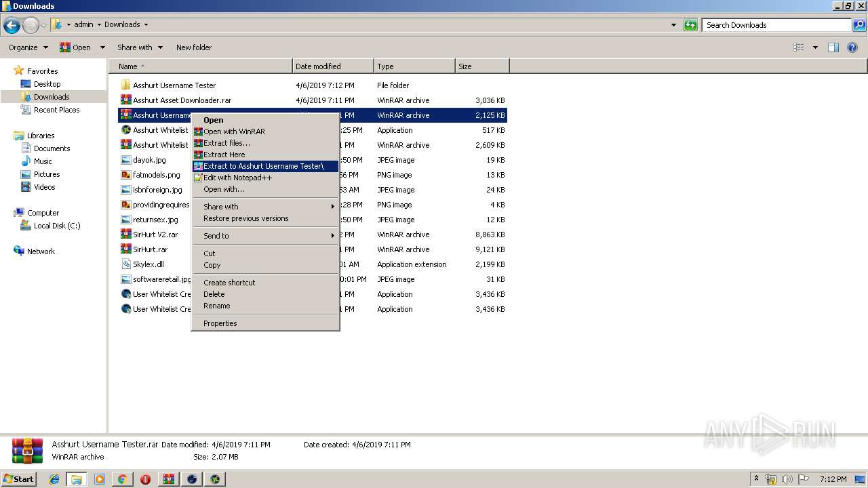
Task: Click the Forward navigation arrow
Action: 31,26
